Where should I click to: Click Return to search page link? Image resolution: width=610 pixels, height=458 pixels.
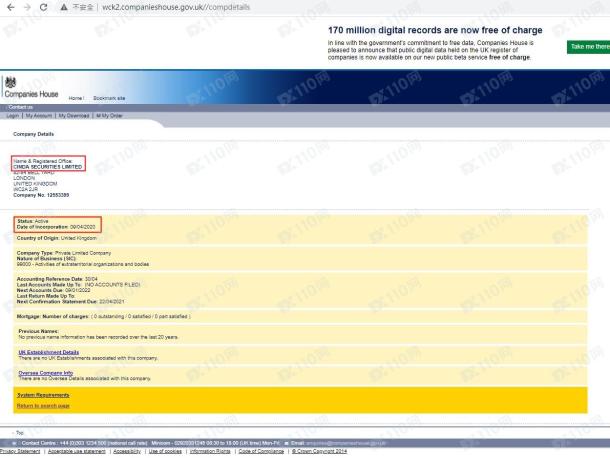click(x=43, y=406)
